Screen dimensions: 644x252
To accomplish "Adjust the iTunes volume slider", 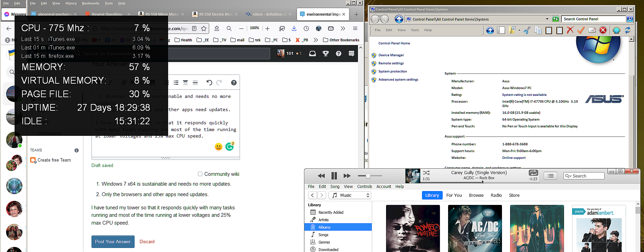I will (x=368, y=176).
